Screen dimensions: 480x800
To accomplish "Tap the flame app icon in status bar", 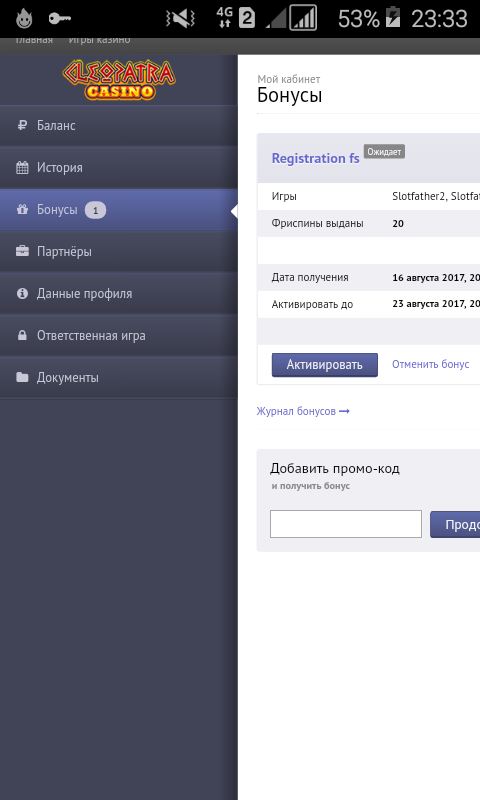I will [24, 19].
